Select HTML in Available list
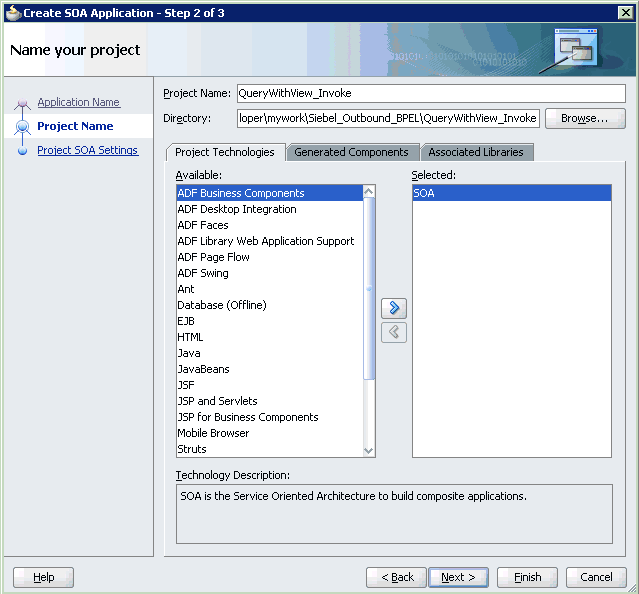Viewport: 639px width, 594px height. point(270,337)
